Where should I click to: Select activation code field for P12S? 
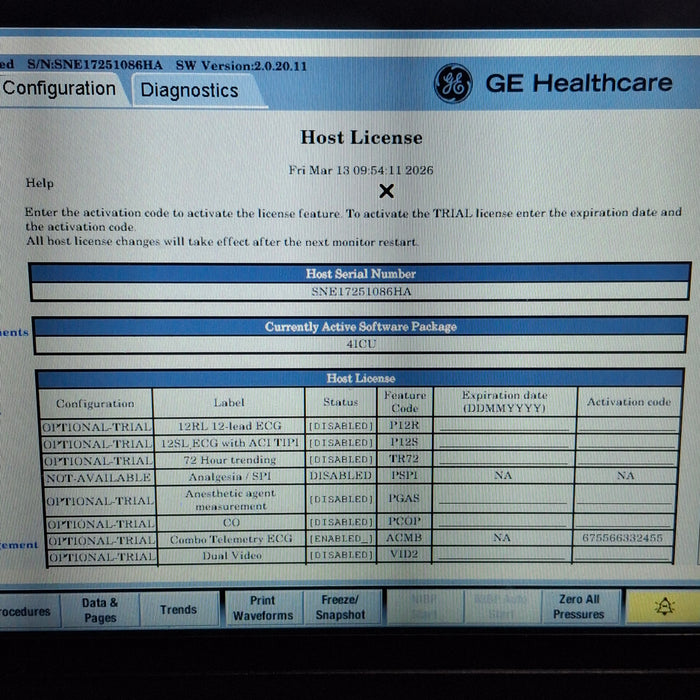(627, 442)
